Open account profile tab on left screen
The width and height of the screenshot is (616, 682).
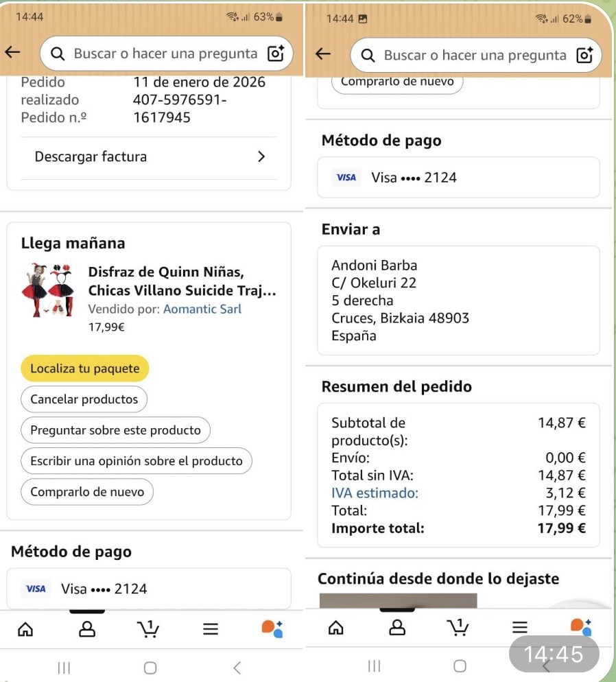[x=87, y=628]
